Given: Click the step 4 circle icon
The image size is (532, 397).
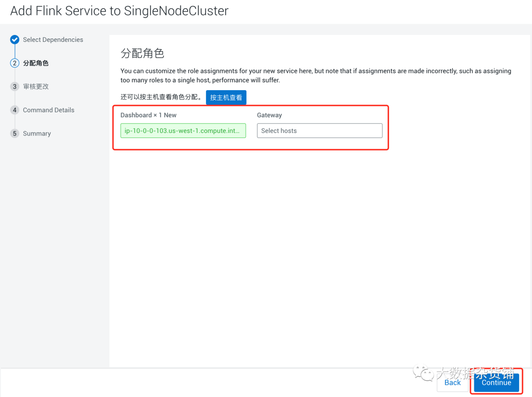Looking at the screenshot, I should (15, 110).
